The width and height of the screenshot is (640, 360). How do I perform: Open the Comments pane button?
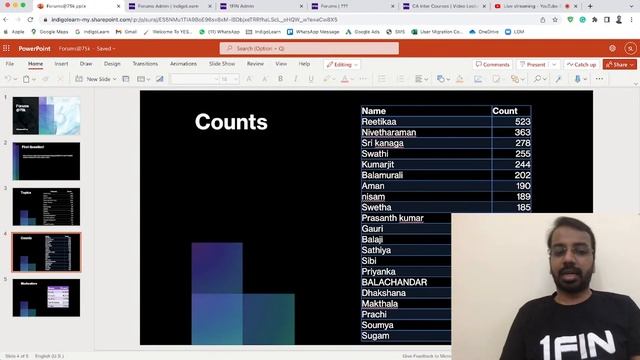pyautogui.click(x=493, y=64)
